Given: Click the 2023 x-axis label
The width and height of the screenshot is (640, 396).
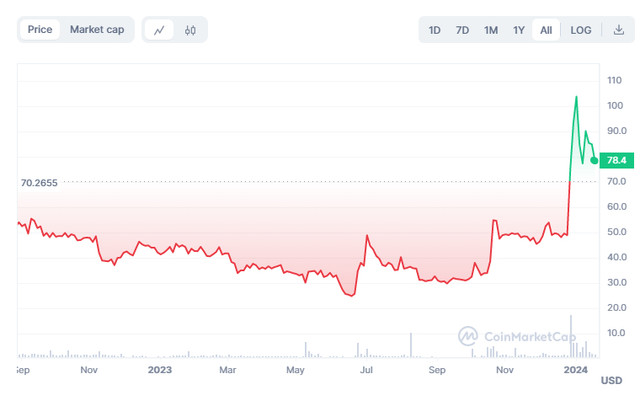Looking at the screenshot, I should point(160,369).
